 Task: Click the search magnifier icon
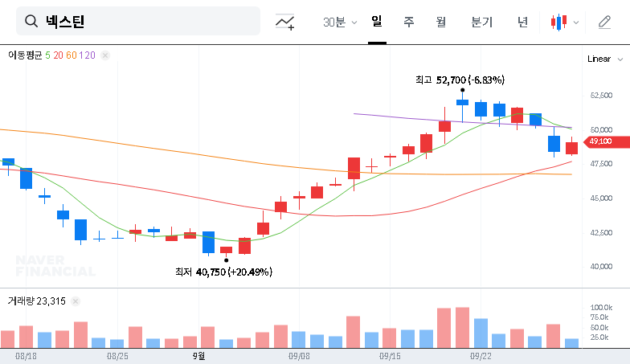(31, 21)
